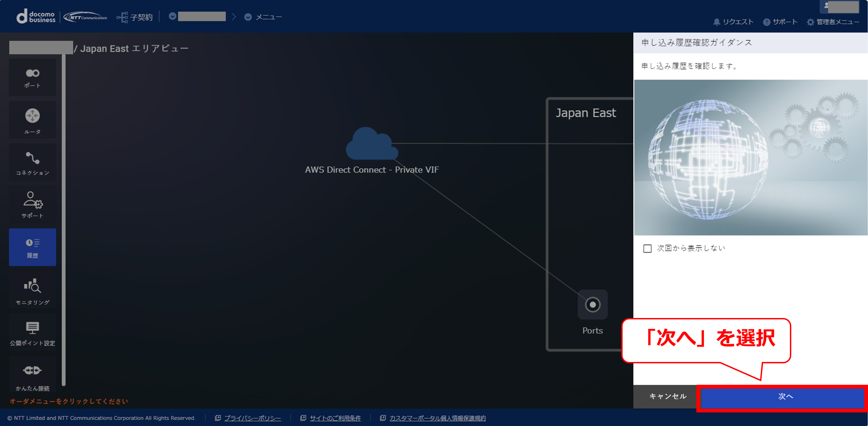The width and height of the screenshot is (868, 426).
Task: Click the Japan East エリアビュー breadcrumb text
Action: click(x=134, y=49)
